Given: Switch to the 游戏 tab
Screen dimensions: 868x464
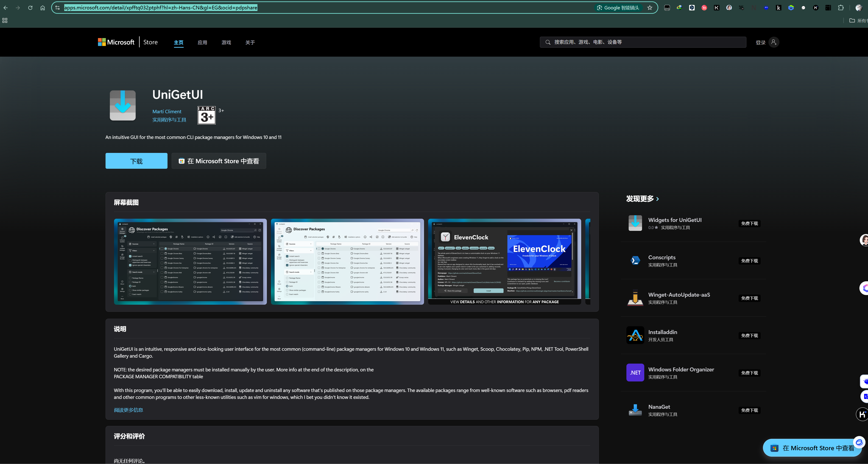Looking at the screenshot, I should pyautogui.click(x=226, y=42).
